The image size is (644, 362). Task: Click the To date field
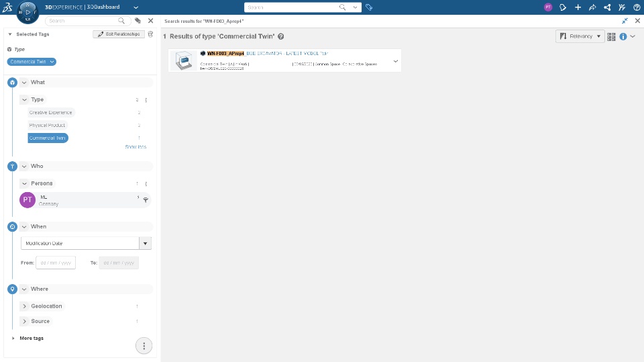(x=119, y=263)
